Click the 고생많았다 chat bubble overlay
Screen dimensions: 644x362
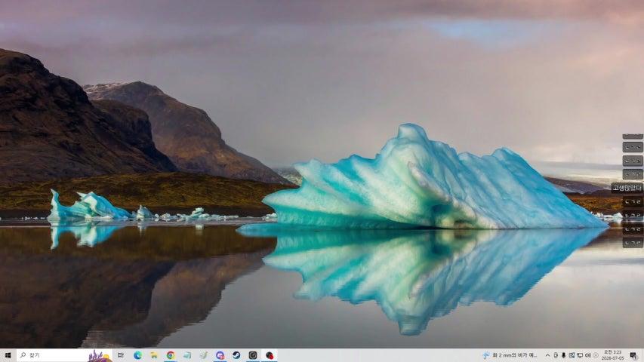[627, 188]
